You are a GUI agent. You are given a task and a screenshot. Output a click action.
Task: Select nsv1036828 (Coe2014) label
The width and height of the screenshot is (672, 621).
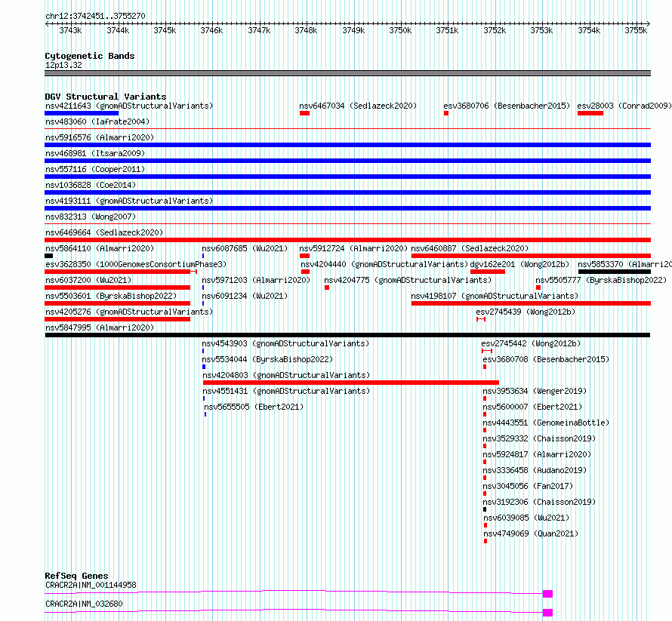point(91,185)
